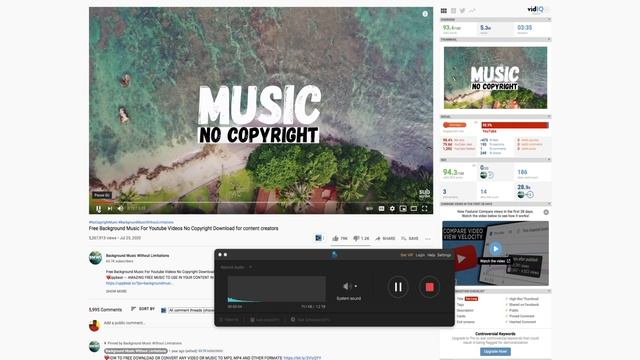This screenshot has height=360, width=640.
Task: Click the orange engagement pill in vidIQ
Action: (454, 125)
